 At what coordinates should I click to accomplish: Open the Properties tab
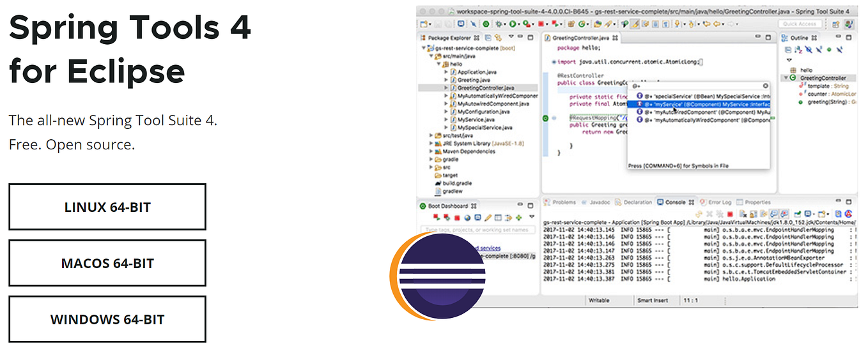click(x=754, y=202)
